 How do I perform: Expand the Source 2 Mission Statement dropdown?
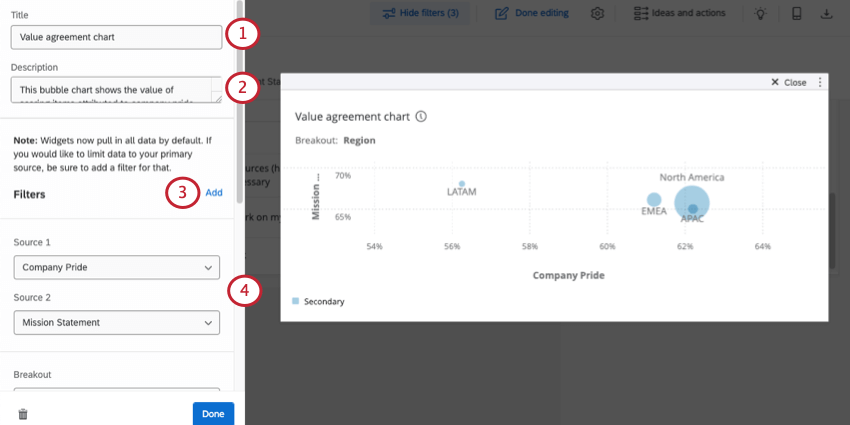pos(117,322)
